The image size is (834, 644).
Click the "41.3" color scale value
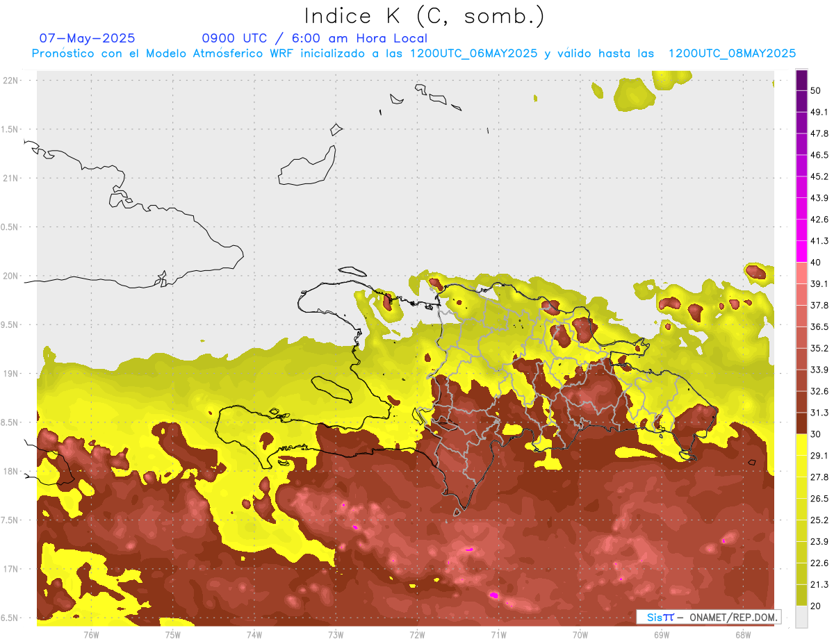tap(819, 241)
